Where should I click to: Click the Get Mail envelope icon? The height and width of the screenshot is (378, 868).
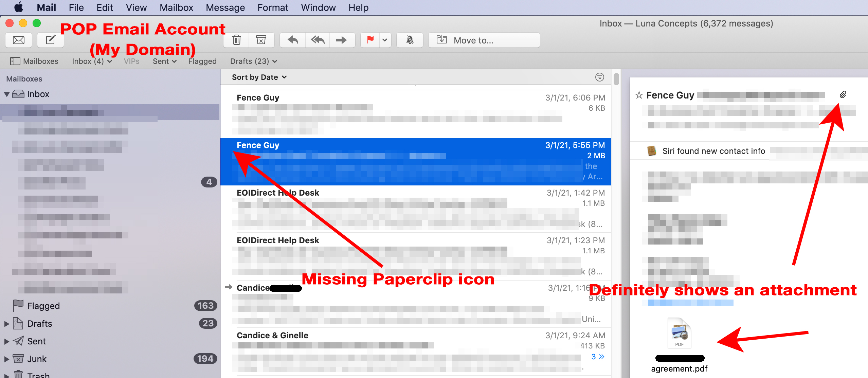[x=19, y=40]
